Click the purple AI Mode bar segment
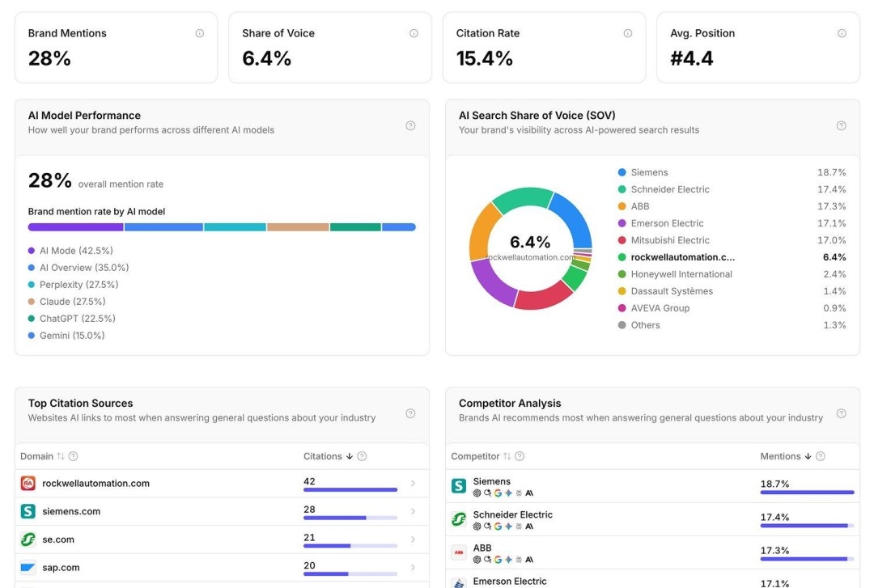 click(x=75, y=227)
